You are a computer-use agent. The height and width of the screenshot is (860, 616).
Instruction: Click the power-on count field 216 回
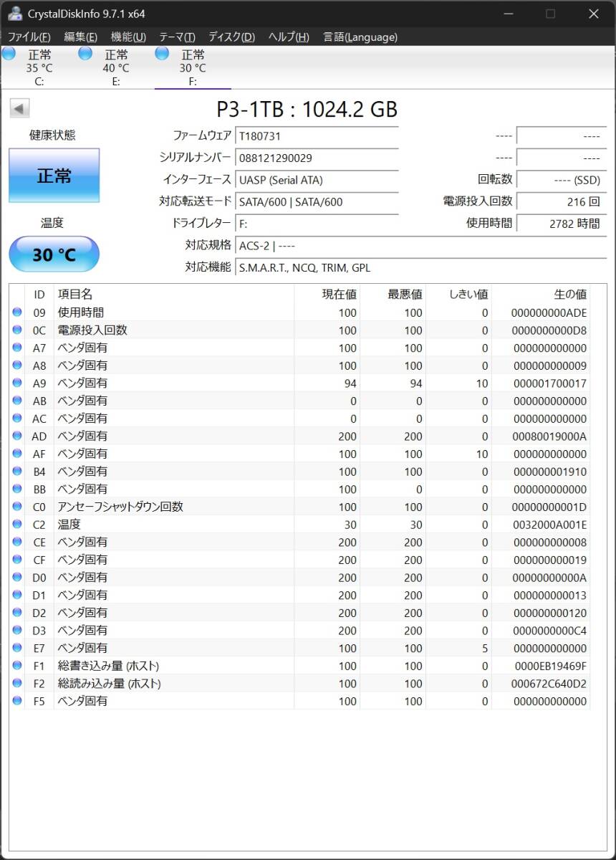[562, 202]
